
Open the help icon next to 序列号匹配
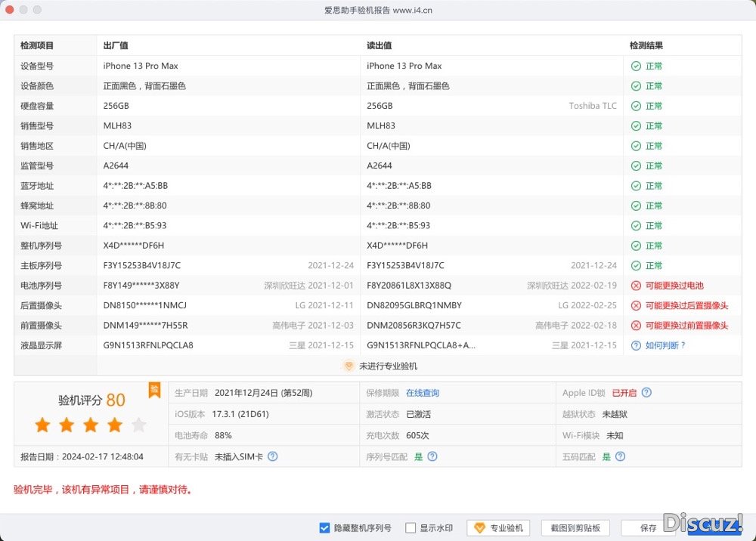(x=432, y=456)
